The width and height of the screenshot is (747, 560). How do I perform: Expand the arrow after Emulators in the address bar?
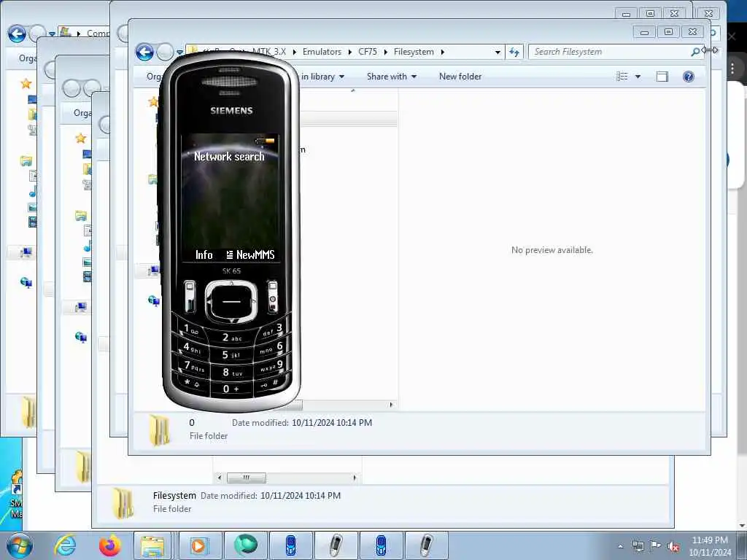pos(350,52)
